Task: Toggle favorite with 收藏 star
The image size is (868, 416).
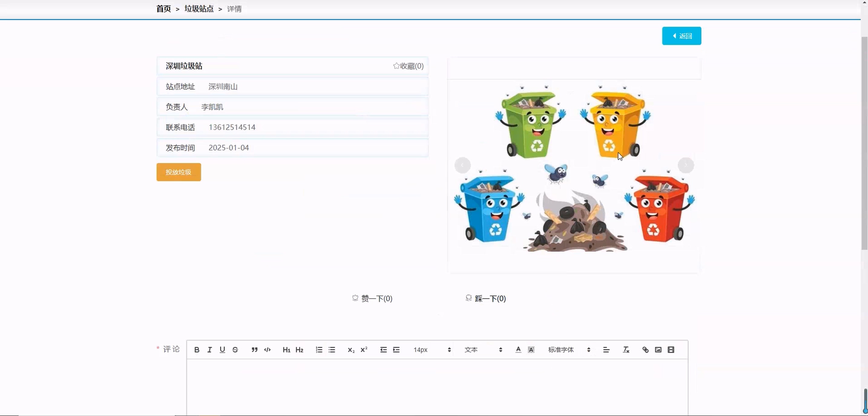Action: click(408, 66)
